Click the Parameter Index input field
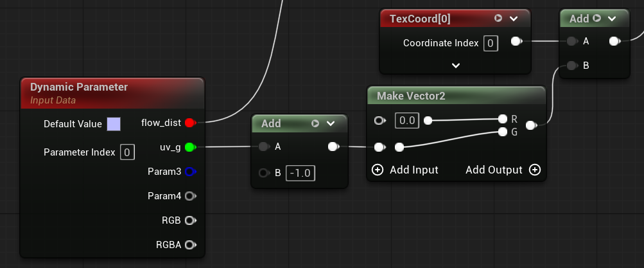This screenshot has height=268, width=644. tap(127, 152)
